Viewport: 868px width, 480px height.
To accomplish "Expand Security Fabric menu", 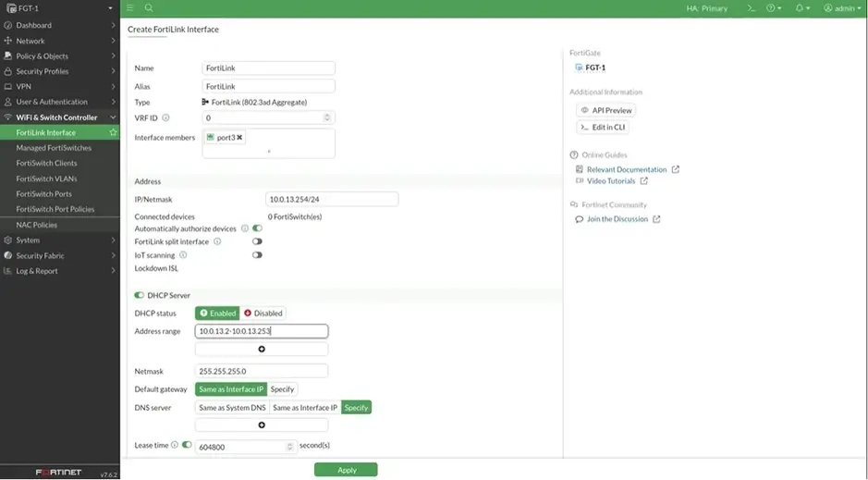I will click(60, 256).
